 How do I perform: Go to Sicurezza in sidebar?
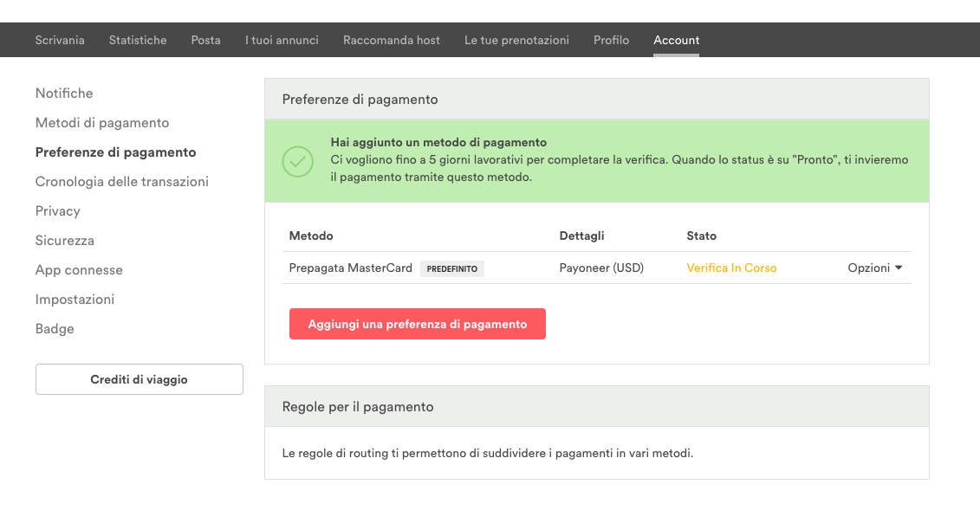tap(65, 241)
